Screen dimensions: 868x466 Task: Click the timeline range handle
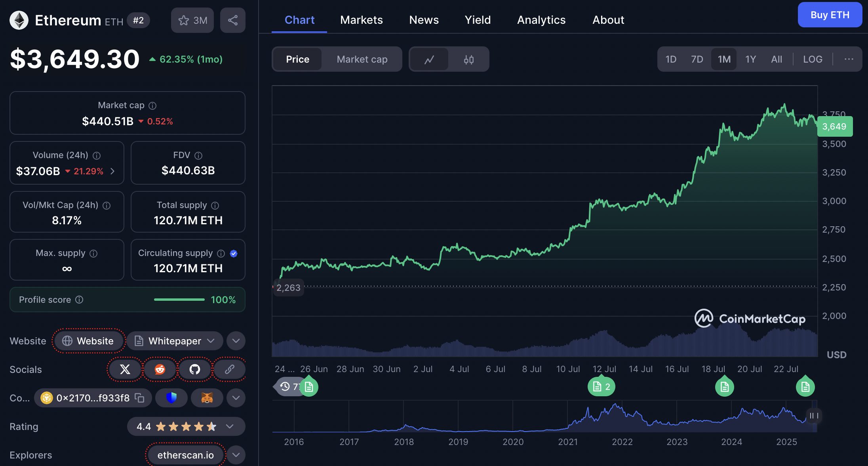coord(814,416)
